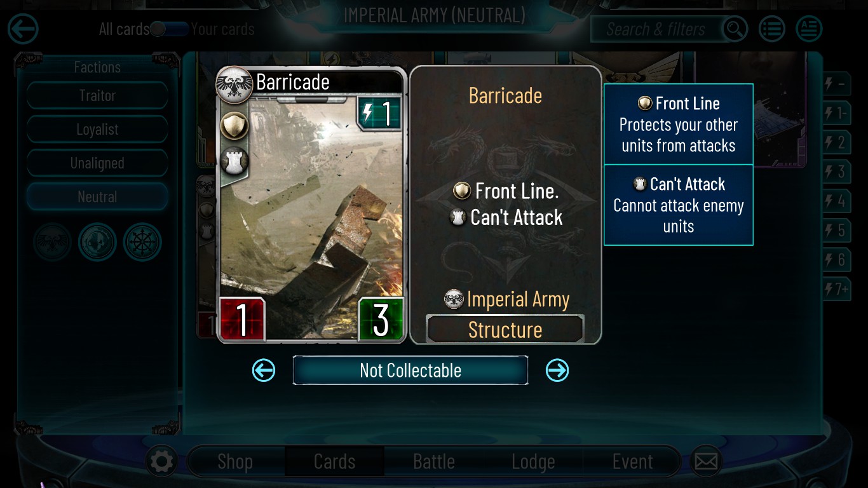This screenshot has height=488, width=868.
Task: Open the Shop tab
Action: 235,461
